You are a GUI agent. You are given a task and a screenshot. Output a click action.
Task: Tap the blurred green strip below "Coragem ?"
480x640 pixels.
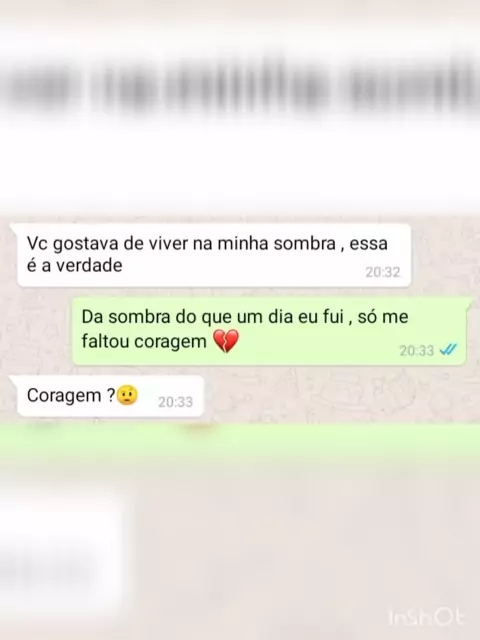point(240,443)
